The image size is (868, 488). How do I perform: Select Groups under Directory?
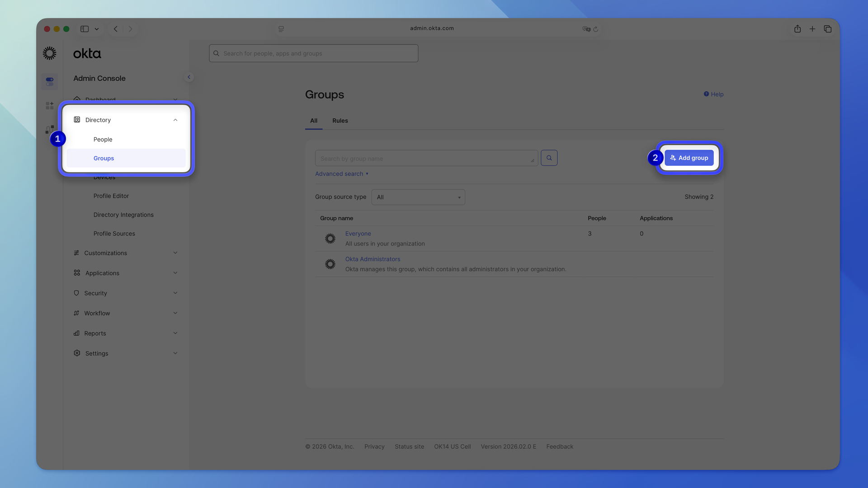(126, 158)
